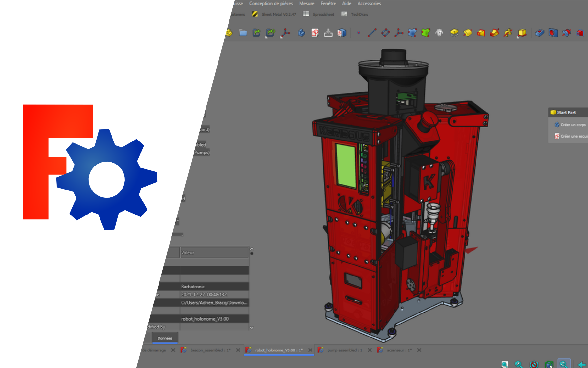The image size is (588, 368).
Task: Expand the collapsed property group chevron
Action: click(x=251, y=327)
